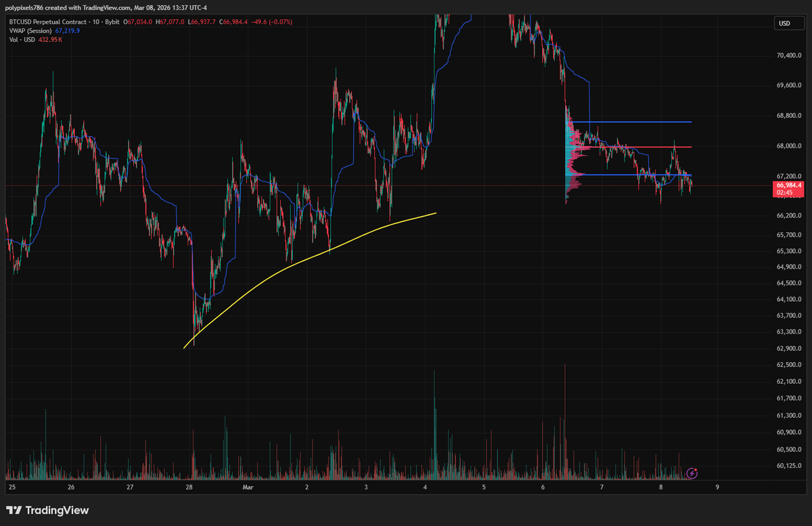Click the 65,700.0 price axis label
This screenshot has height=526, width=812.
tap(789, 235)
